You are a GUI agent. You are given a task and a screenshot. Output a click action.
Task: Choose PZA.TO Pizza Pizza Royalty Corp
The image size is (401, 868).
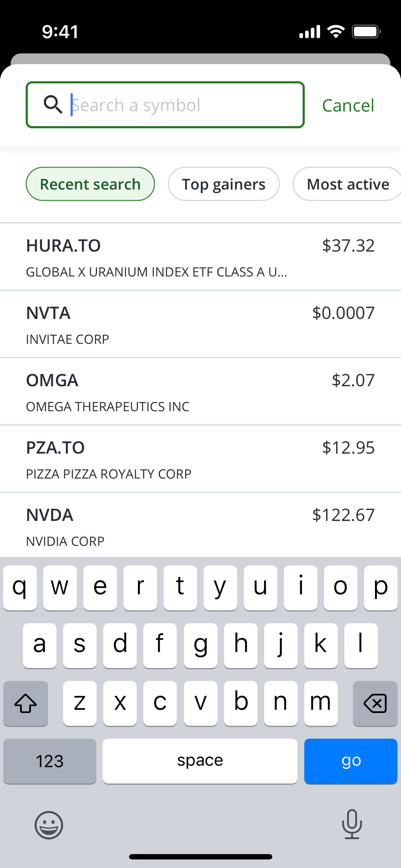[200, 459]
